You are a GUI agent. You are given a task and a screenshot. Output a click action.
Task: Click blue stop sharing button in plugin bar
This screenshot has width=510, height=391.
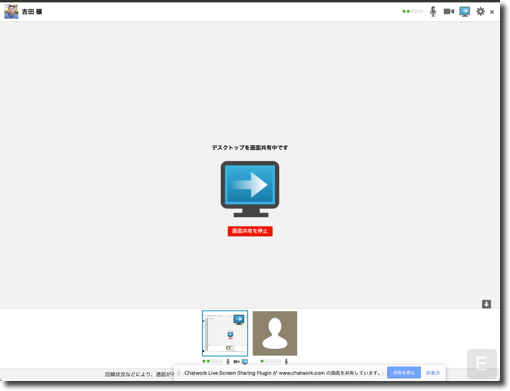[x=404, y=373]
